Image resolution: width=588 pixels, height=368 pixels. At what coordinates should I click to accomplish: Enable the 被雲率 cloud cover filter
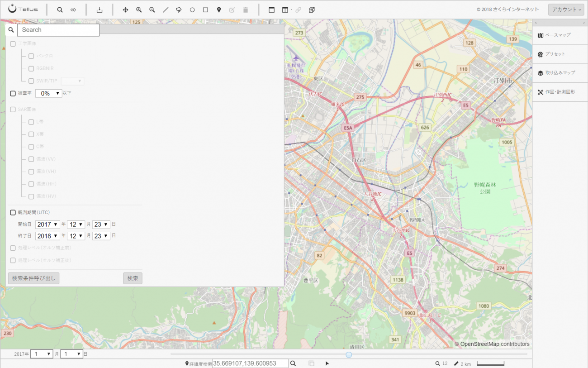pos(13,93)
